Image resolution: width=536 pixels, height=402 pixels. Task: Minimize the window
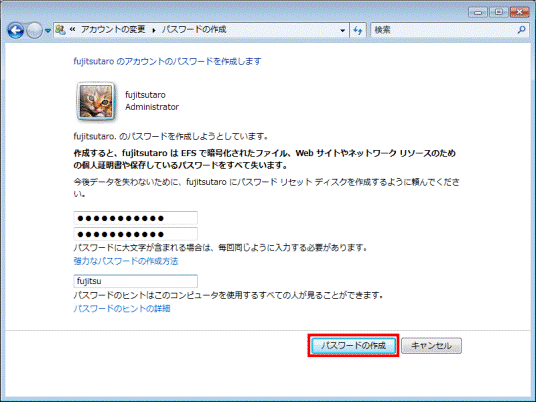click(x=478, y=13)
